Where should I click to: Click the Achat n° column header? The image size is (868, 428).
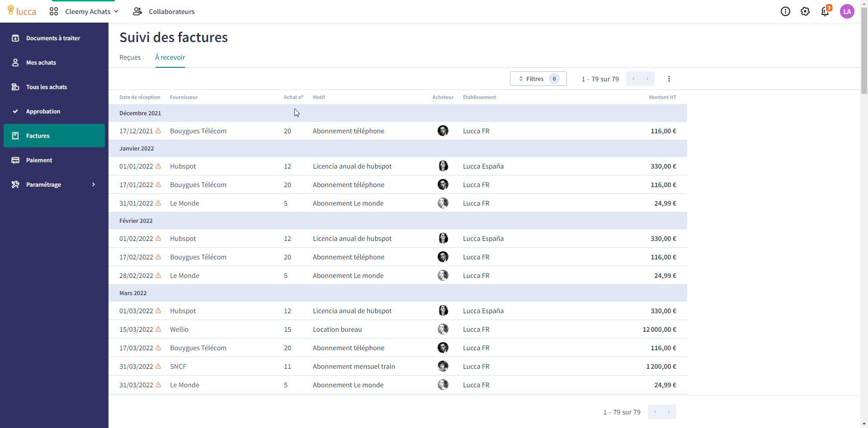point(293,97)
